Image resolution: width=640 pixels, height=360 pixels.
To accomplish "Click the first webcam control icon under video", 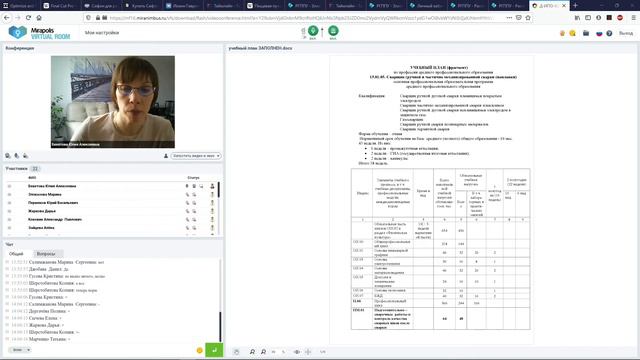I will (x=8, y=156).
